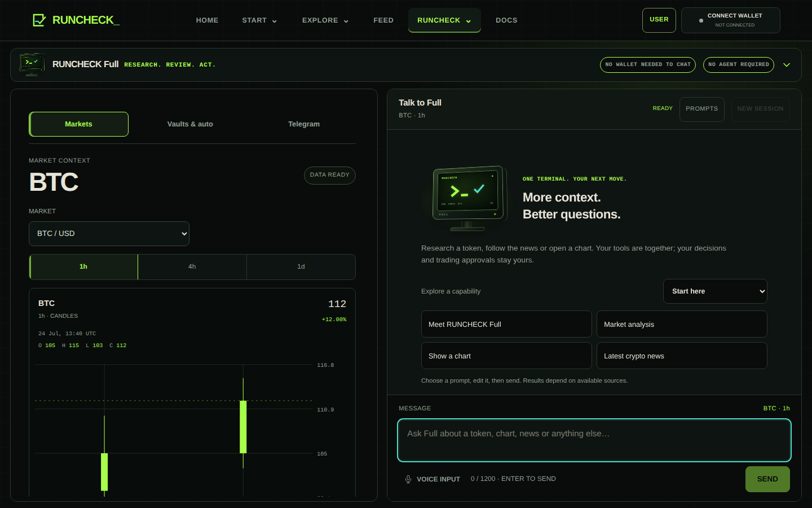
Task: Click the VOICE INPUT label
Action: tap(438, 479)
